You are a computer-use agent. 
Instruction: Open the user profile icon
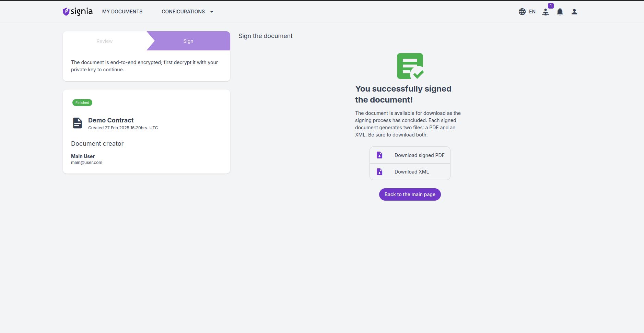tap(574, 12)
